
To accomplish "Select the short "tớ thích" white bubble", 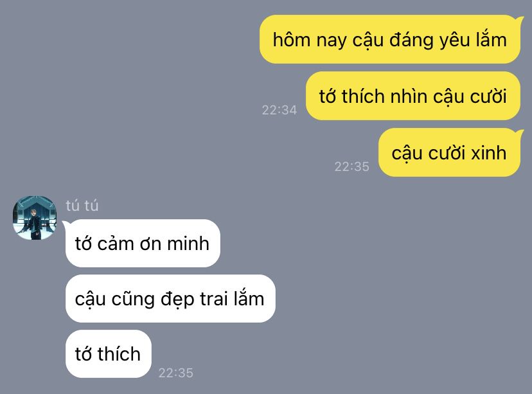I will pos(108,354).
